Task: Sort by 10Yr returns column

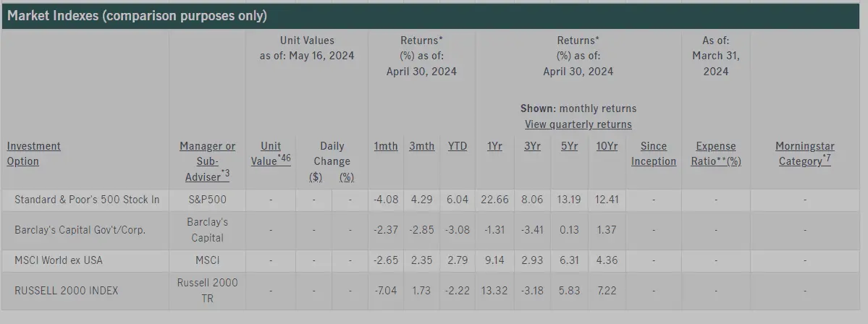Action: 607,146
